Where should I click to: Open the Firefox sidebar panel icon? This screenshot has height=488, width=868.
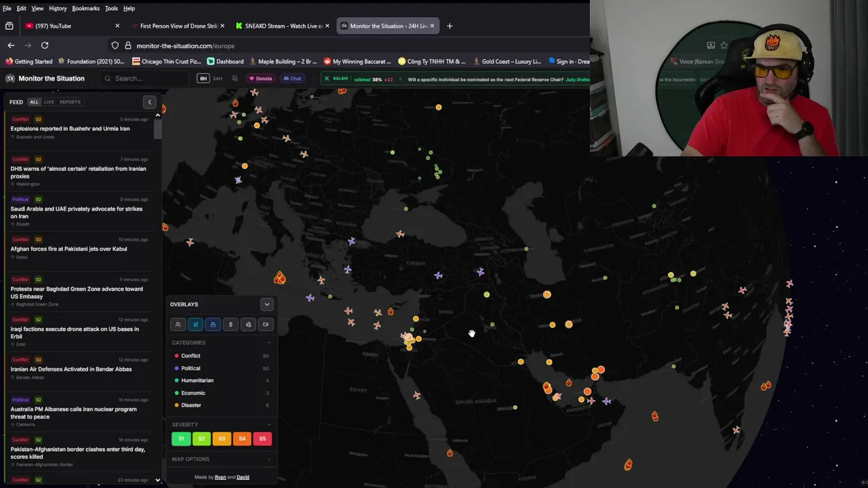coord(9,26)
